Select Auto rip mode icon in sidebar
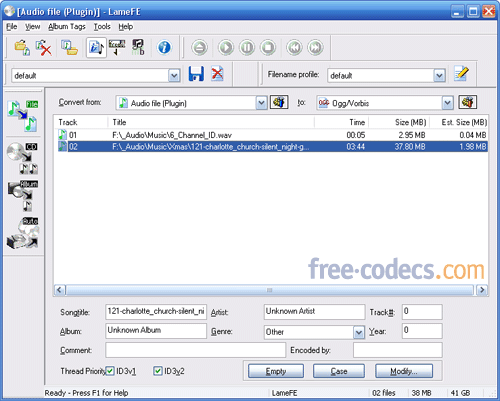Image resolution: width=500 pixels, height=401 pixels. click(x=23, y=233)
